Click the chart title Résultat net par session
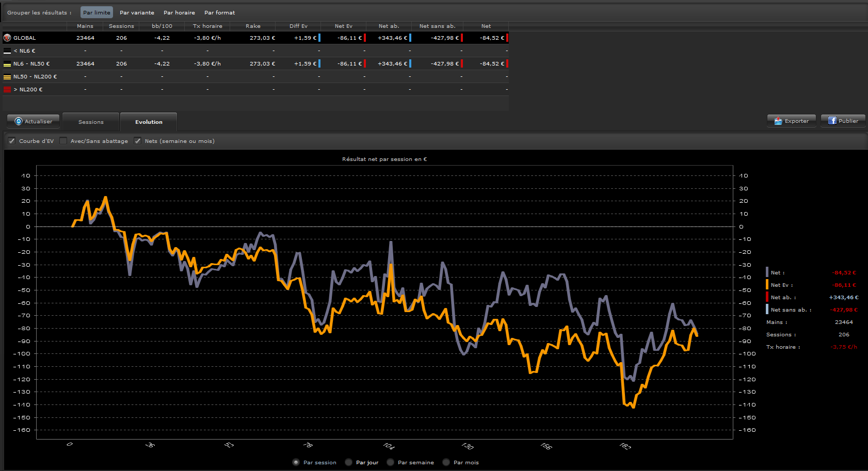868x471 pixels. pos(384,159)
